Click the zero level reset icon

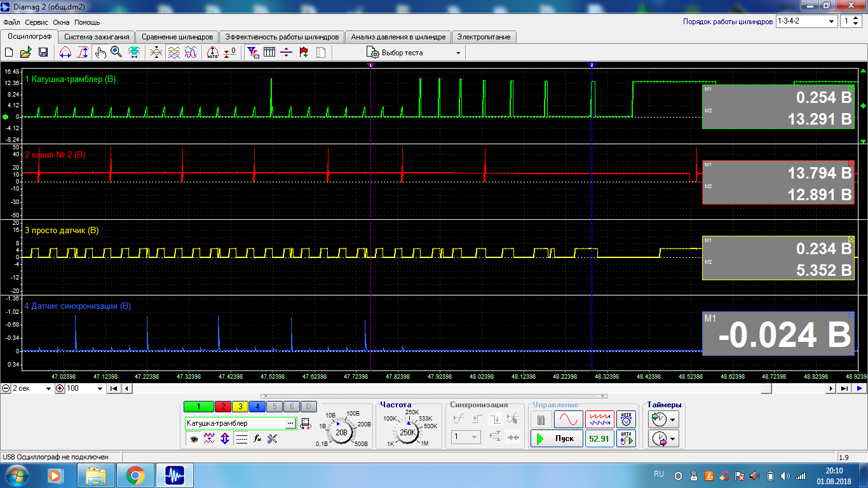pyautogui.click(x=230, y=53)
